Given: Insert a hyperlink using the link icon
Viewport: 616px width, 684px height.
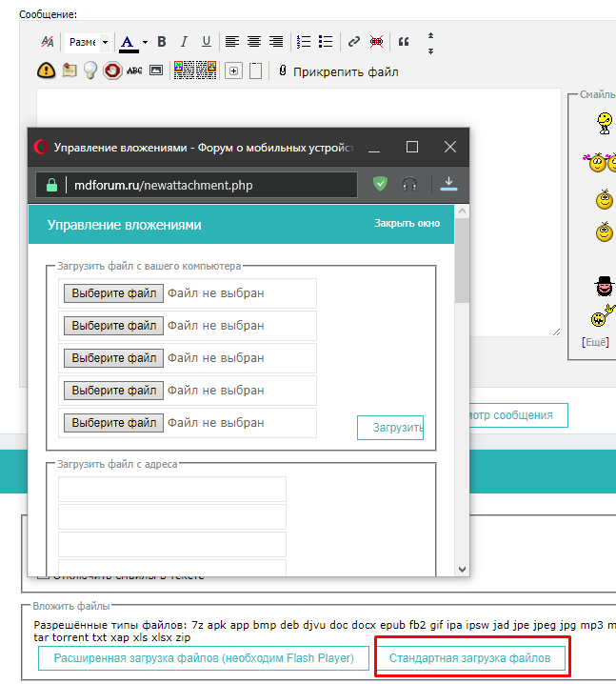Looking at the screenshot, I should (353, 42).
